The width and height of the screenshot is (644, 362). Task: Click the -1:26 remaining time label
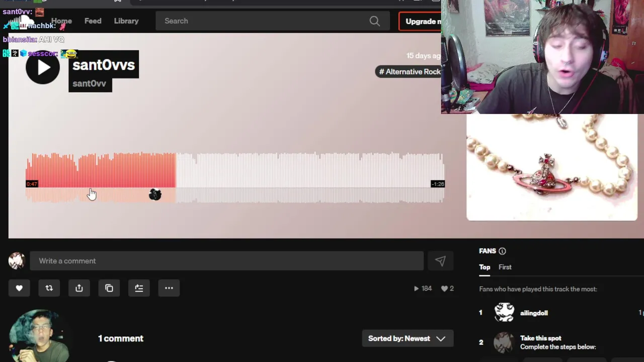tap(438, 184)
